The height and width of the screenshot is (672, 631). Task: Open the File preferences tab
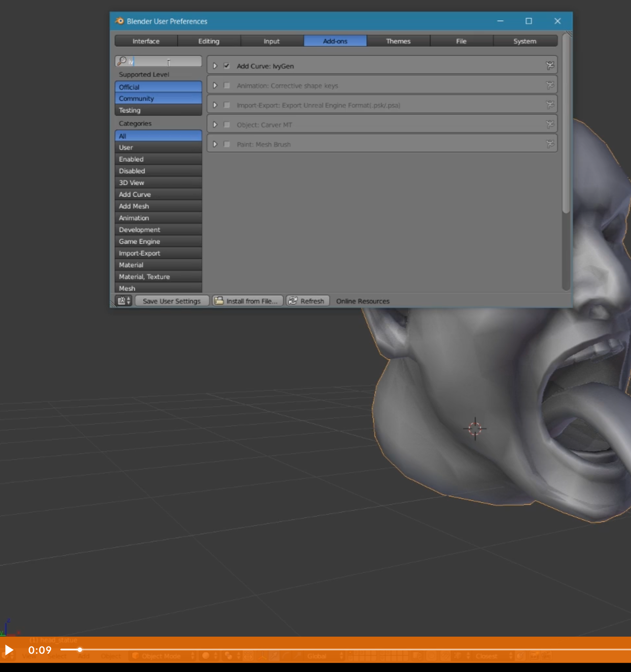click(x=461, y=41)
